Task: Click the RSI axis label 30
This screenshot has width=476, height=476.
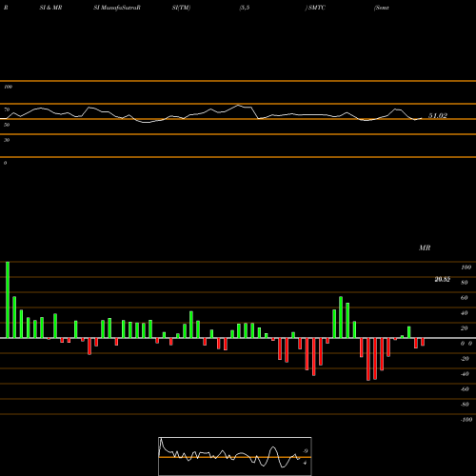Action: [7, 140]
